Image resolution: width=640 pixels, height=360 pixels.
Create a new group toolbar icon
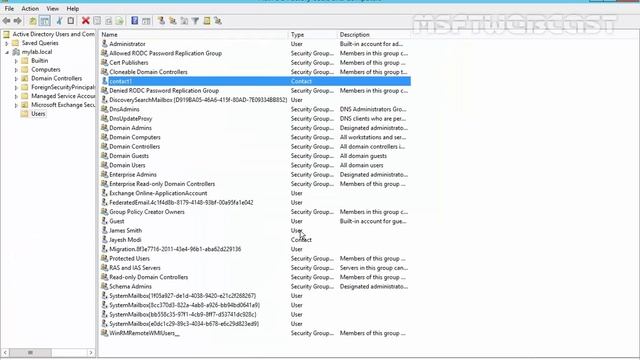(x=173, y=21)
